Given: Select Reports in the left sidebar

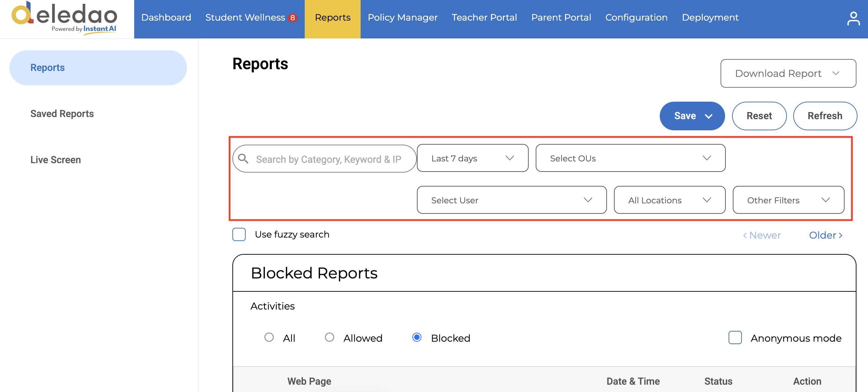Looking at the screenshot, I should pos(98,68).
